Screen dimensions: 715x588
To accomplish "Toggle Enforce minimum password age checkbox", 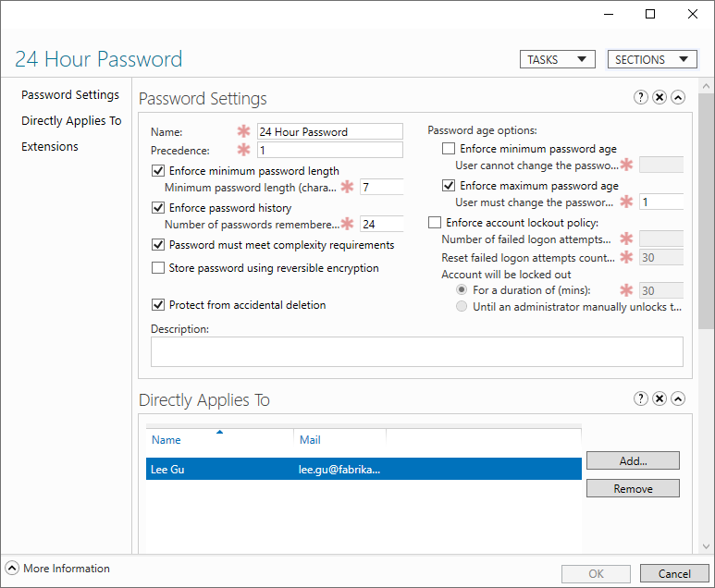I will tap(449, 149).
